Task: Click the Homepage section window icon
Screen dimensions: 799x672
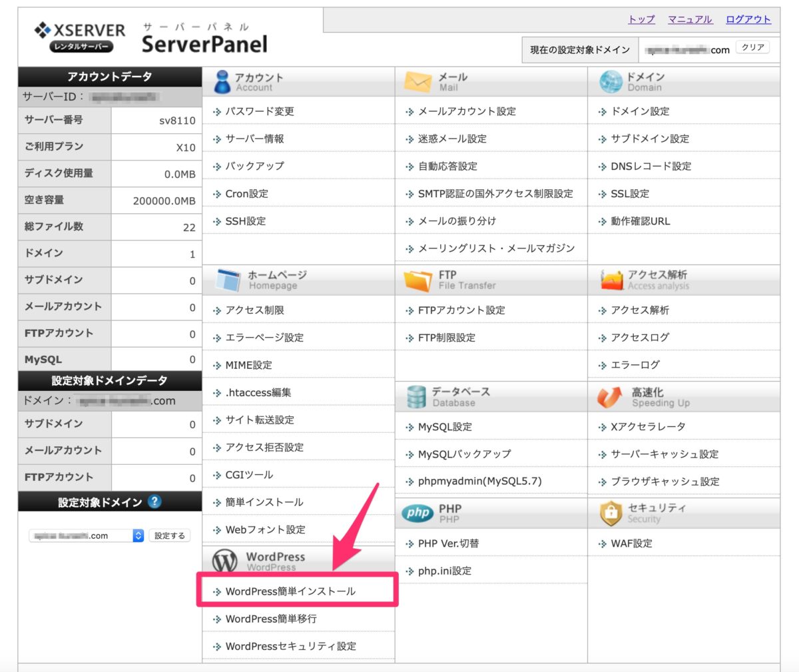Action: click(x=229, y=280)
